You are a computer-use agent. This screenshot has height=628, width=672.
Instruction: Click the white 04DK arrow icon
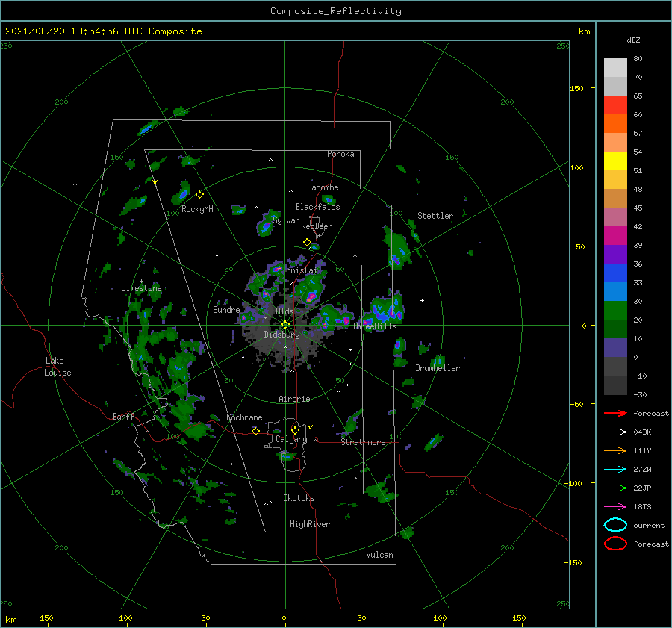(615, 432)
